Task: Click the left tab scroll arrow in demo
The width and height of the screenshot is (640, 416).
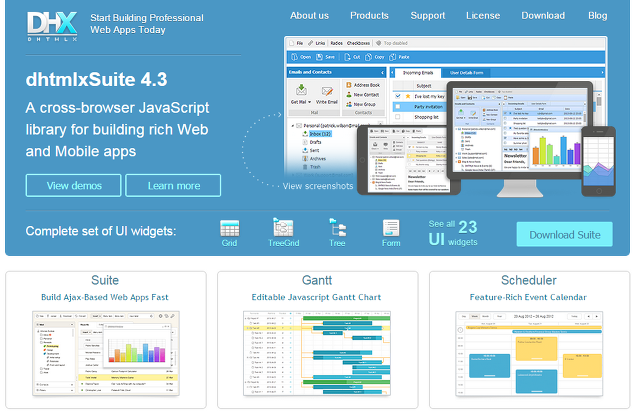Action: coord(392,73)
